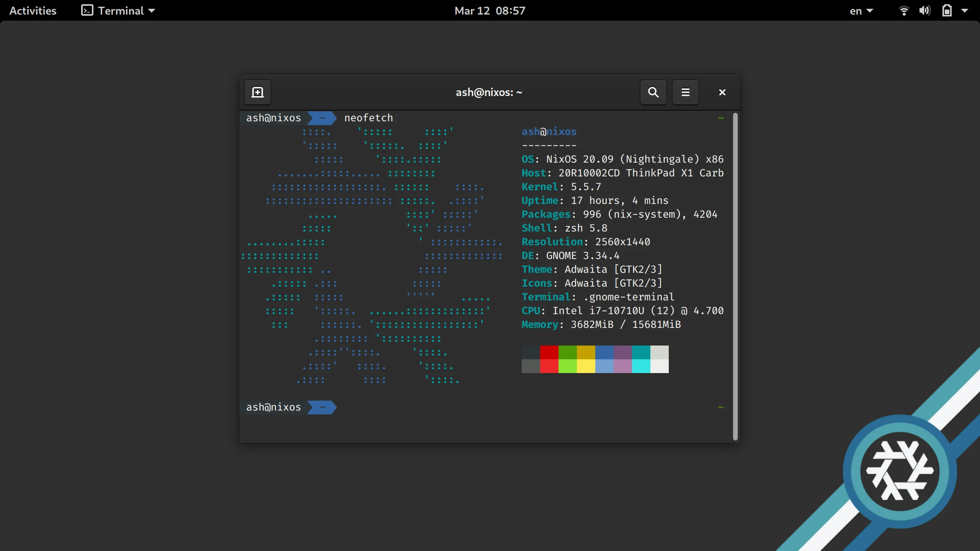Close the terminal window

[722, 92]
